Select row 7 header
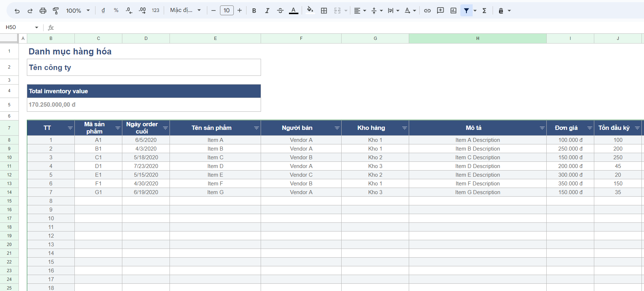 (x=9, y=128)
